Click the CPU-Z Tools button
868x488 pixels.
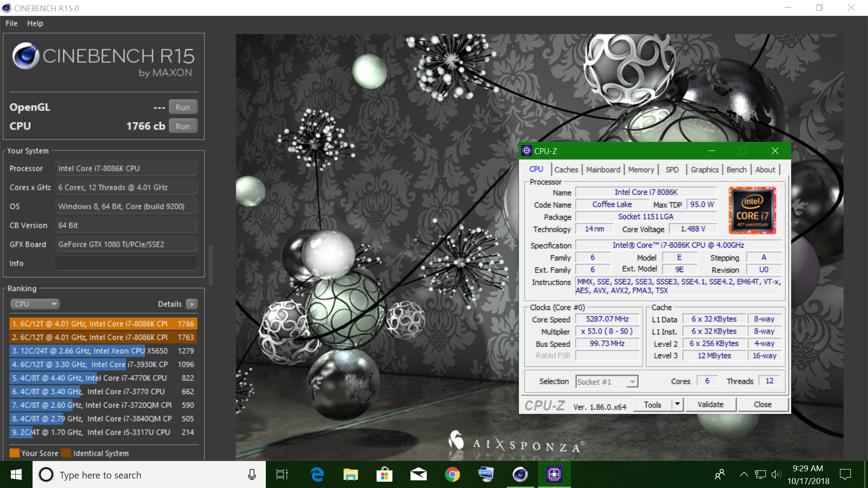652,405
